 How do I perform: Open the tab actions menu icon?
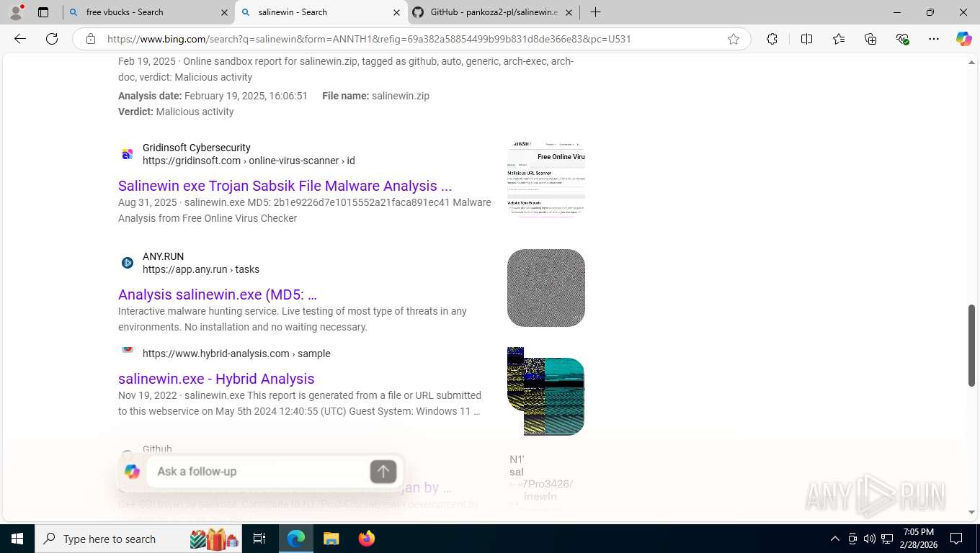point(43,12)
